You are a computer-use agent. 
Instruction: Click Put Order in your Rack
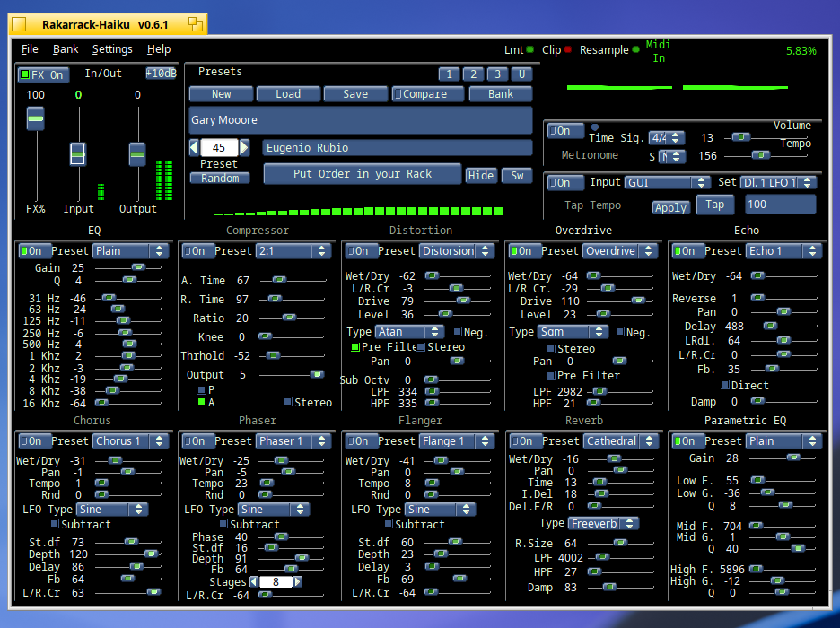pos(363,173)
